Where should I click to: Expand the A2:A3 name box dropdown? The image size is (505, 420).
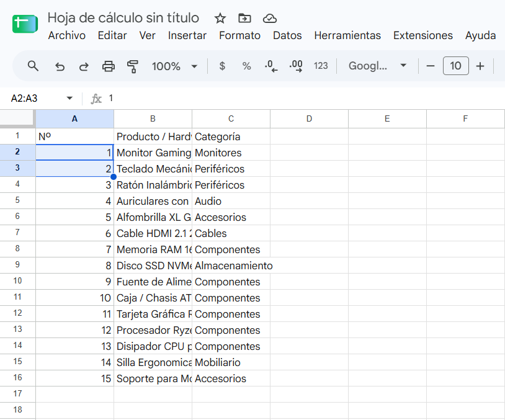[x=69, y=98]
